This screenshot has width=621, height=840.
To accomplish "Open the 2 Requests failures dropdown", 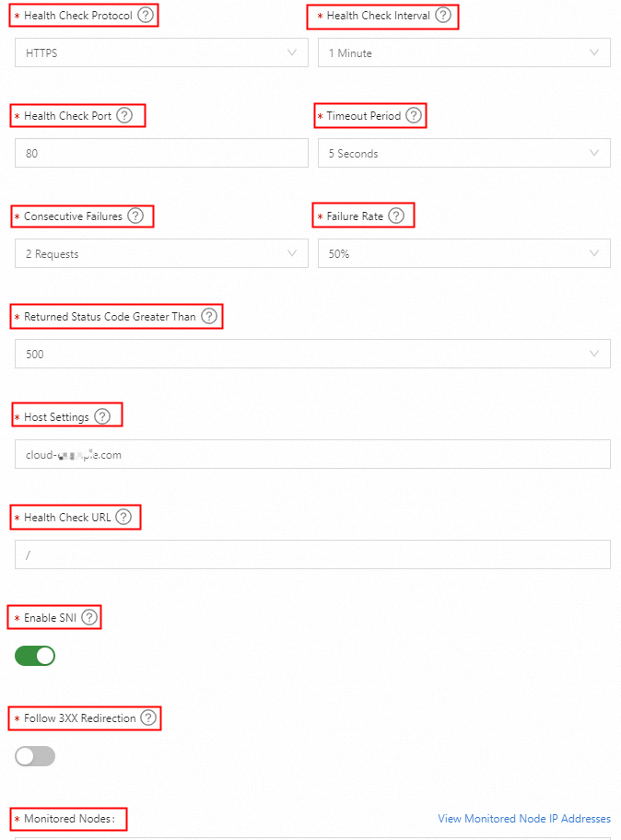I will [161, 253].
